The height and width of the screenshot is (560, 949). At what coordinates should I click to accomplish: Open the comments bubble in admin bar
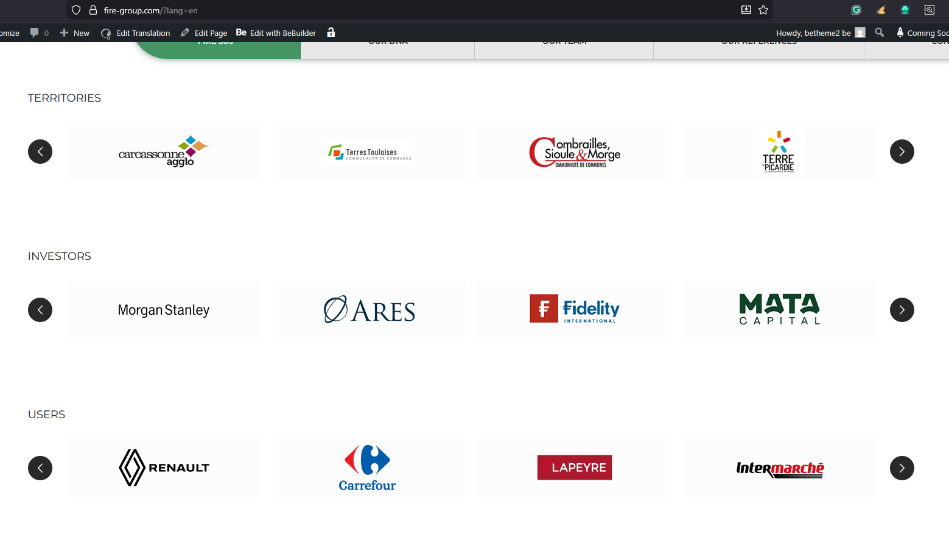coord(35,33)
